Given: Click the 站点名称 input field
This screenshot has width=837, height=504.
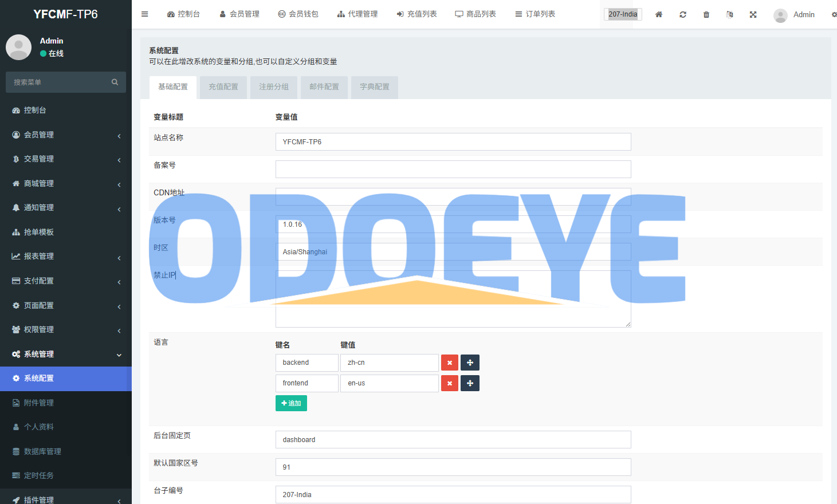Looking at the screenshot, I should [x=453, y=142].
